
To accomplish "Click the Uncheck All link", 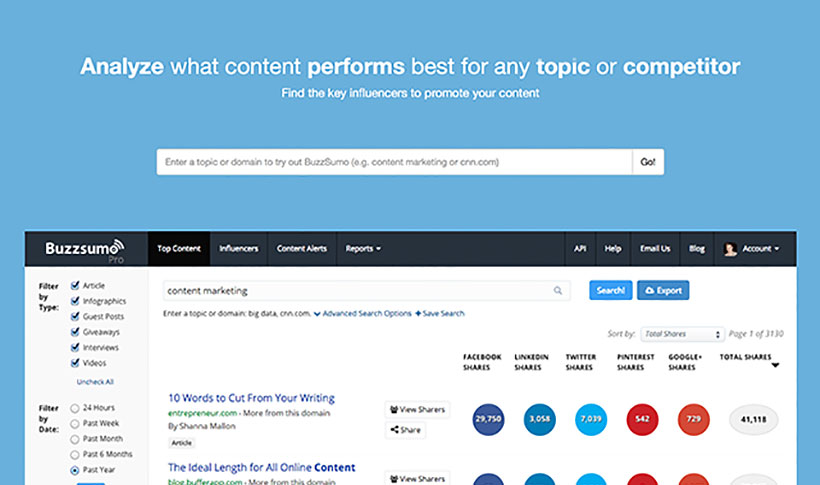I will 95,382.
